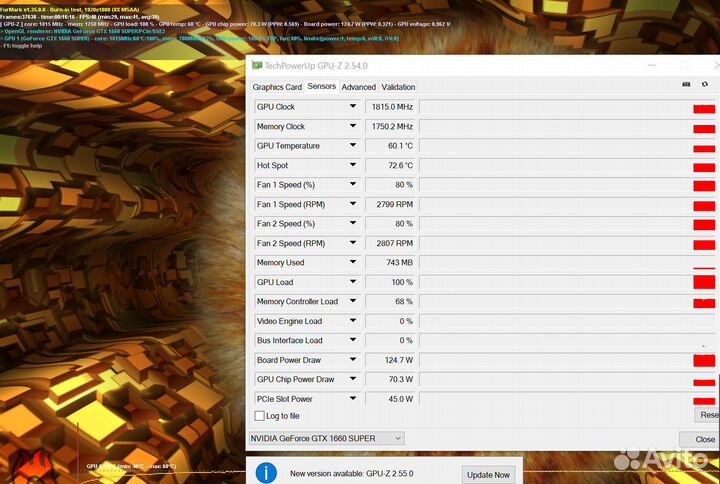Click the GPU Clock value field
Image resolution: width=720 pixels, height=484 pixels.
click(x=390, y=107)
